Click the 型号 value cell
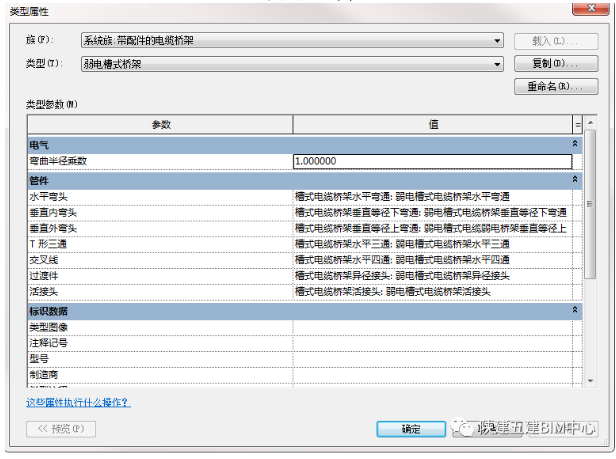Screen dimensions: 616x459 point(433,359)
